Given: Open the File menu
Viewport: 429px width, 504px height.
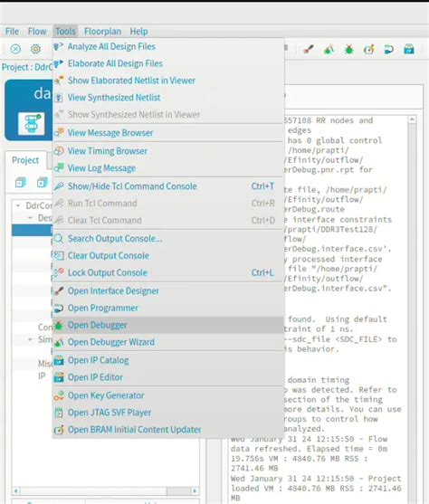Looking at the screenshot, I should (x=13, y=32).
